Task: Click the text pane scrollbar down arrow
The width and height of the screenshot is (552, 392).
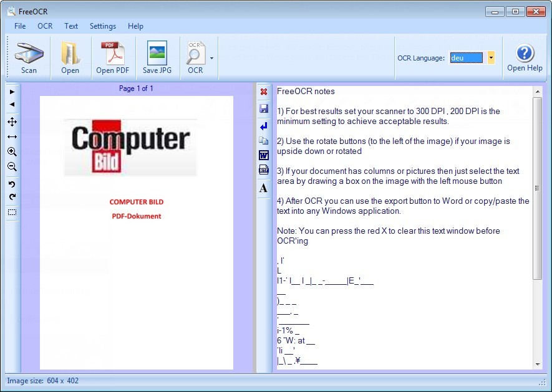Action: tap(537, 365)
